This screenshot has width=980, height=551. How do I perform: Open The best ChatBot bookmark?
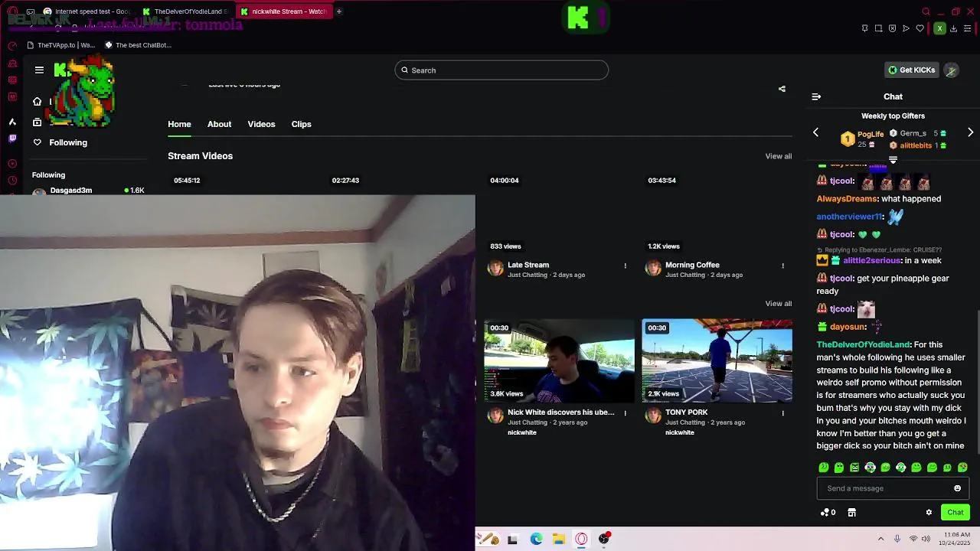click(138, 45)
